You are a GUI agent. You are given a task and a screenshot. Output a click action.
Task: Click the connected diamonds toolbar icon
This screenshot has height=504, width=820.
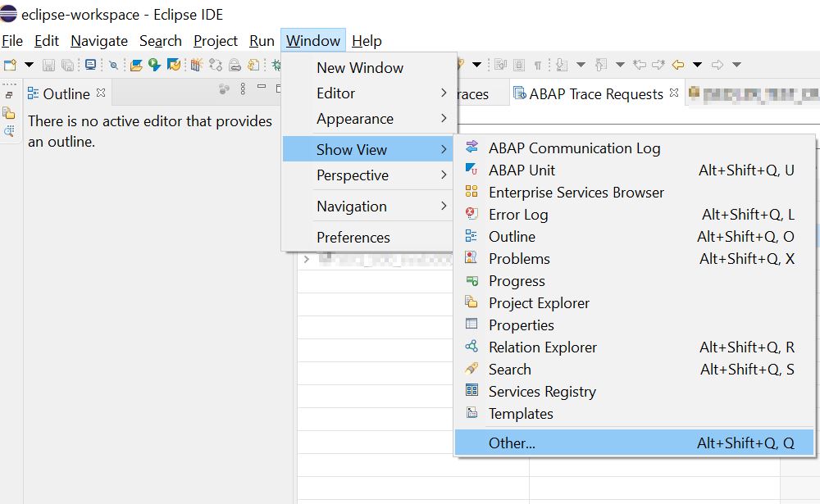pyautogui.click(x=216, y=65)
